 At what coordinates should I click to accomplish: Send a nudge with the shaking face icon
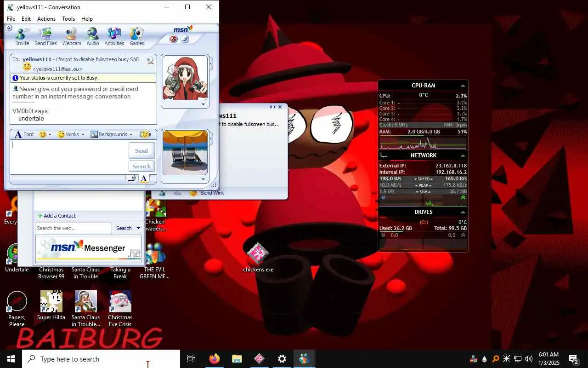click(145, 134)
